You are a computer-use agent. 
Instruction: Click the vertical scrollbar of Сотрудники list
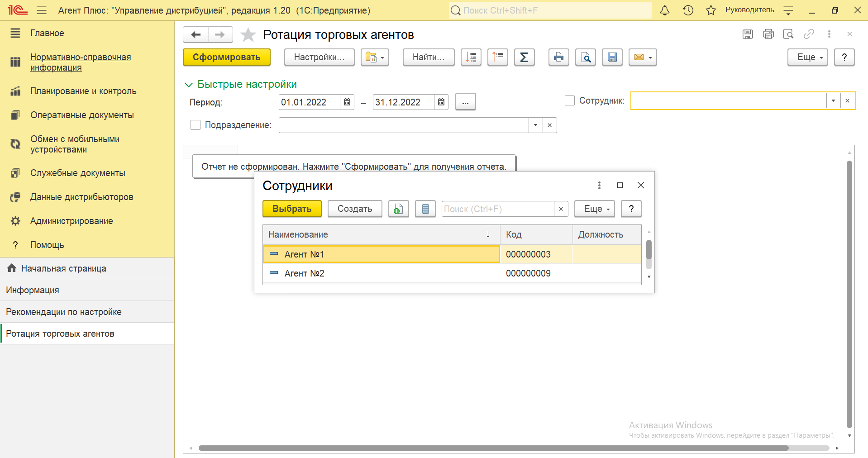coord(649,250)
